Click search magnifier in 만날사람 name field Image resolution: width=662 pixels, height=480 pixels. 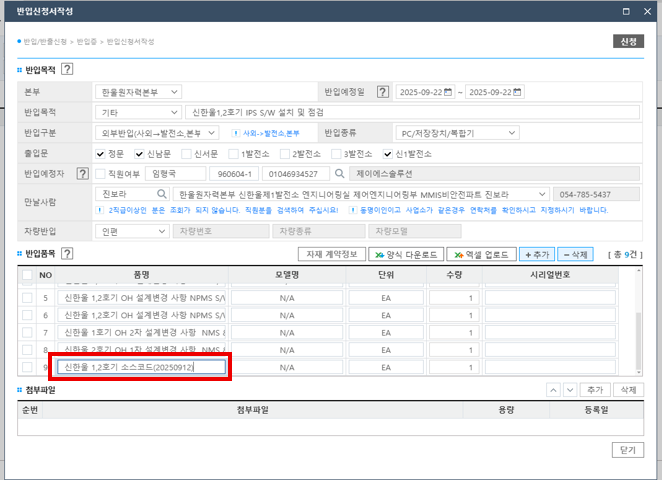160,194
